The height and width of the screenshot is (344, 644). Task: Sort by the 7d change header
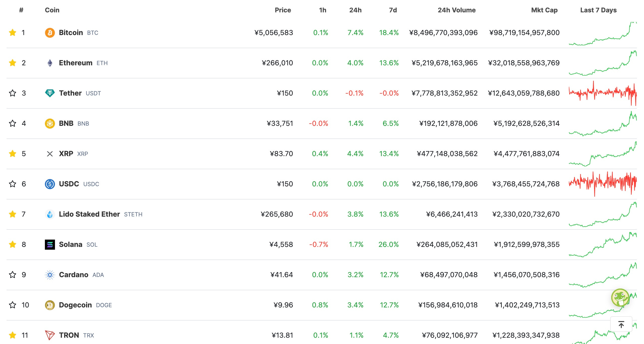[x=393, y=10]
